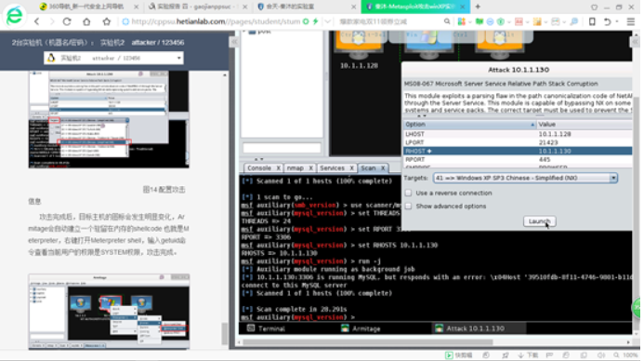Open a new browser tab with plus
Image resolution: width=644 pixels, height=361 pixels.
[x=478, y=7]
